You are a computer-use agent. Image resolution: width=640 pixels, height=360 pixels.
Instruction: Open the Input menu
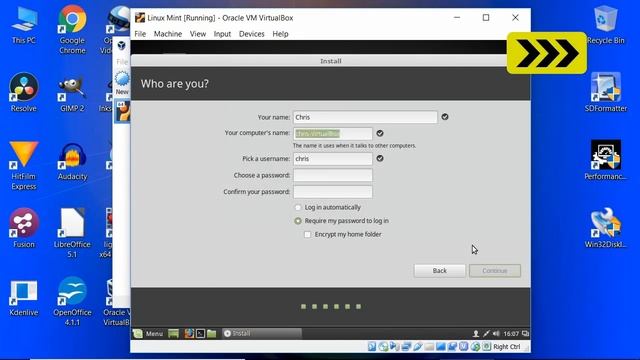tap(222, 34)
